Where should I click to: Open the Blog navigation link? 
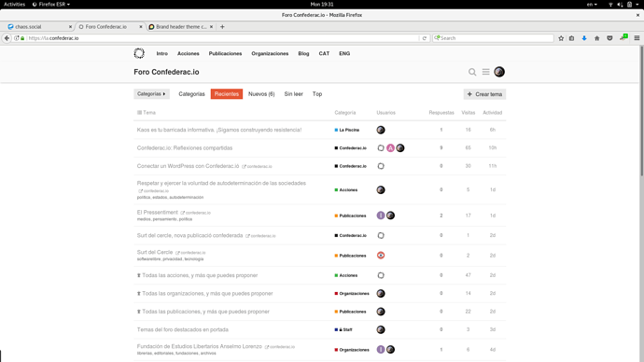pos(303,53)
